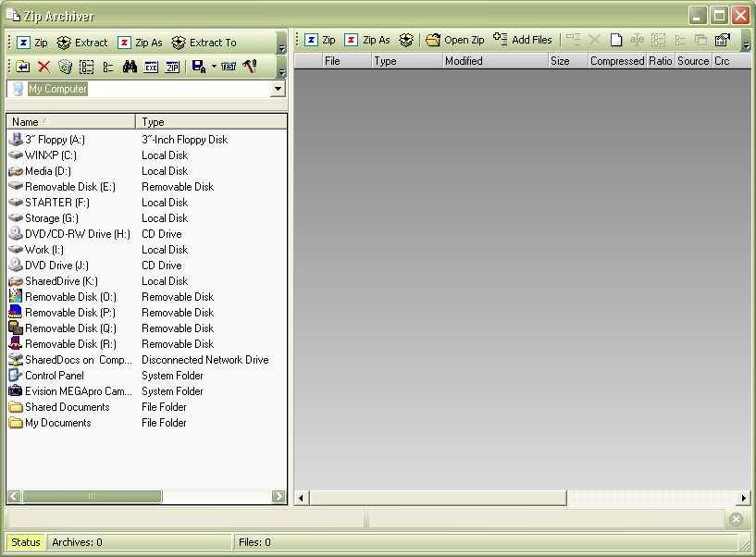This screenshot has width=756, height=557.
Task: Open the dropdown arrow beside the floppy save icon
Action: coord(214,67)
